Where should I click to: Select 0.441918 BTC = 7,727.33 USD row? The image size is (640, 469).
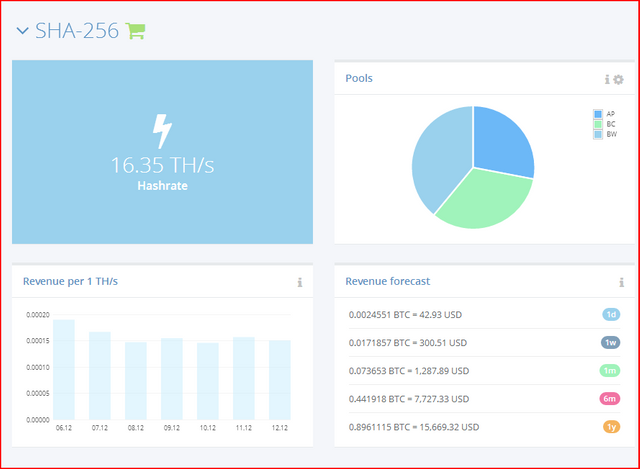[x=484, y=399]
